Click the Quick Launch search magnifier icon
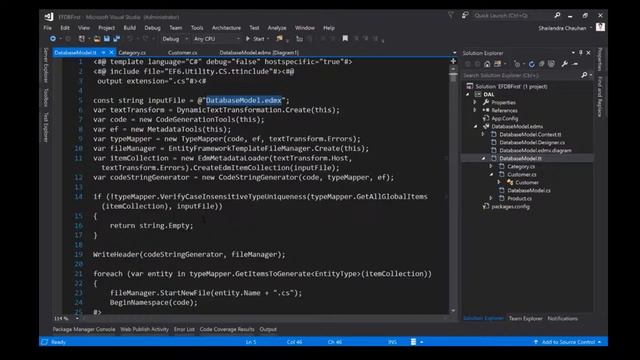Image resolution: width=640 pixels, height=360 pixels. pyautogui.click(x=557, y=16)
